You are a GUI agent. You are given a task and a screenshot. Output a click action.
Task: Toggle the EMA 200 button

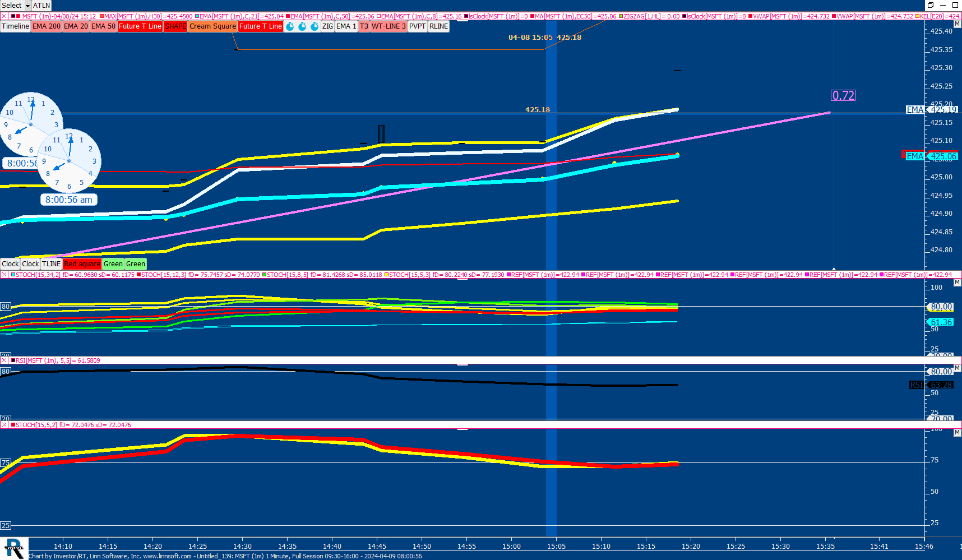point(47,26)
